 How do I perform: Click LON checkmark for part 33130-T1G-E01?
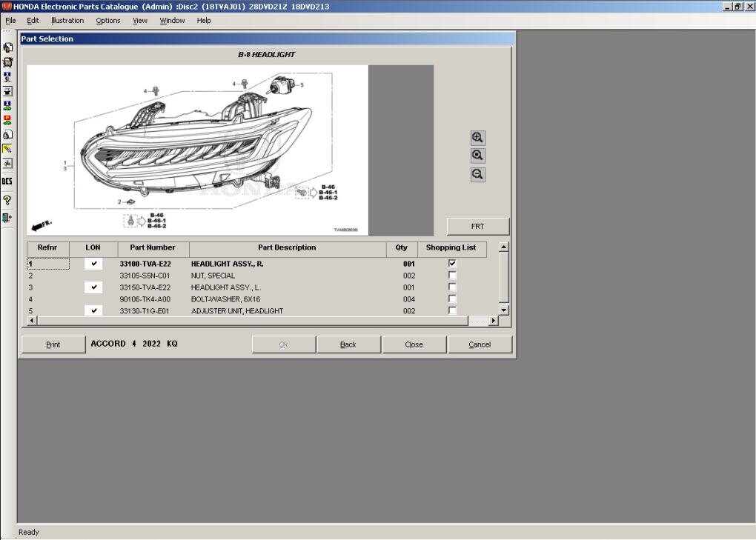[93, 310]
